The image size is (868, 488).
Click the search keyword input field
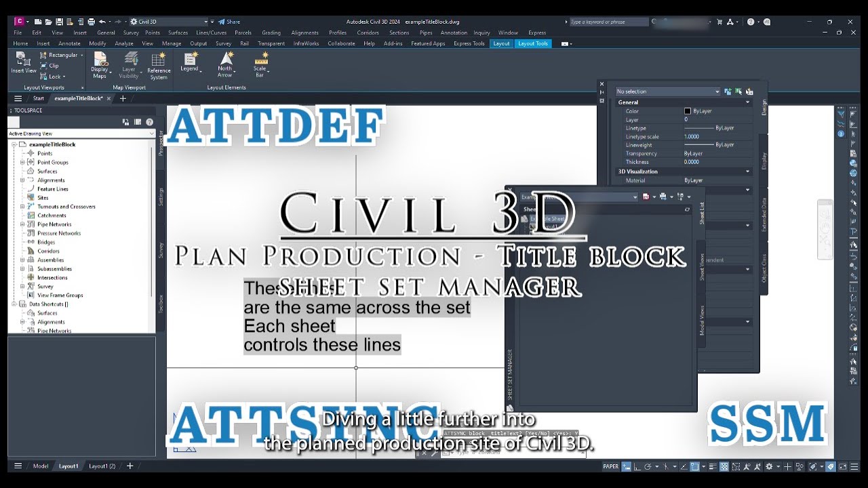coord(609,22)
